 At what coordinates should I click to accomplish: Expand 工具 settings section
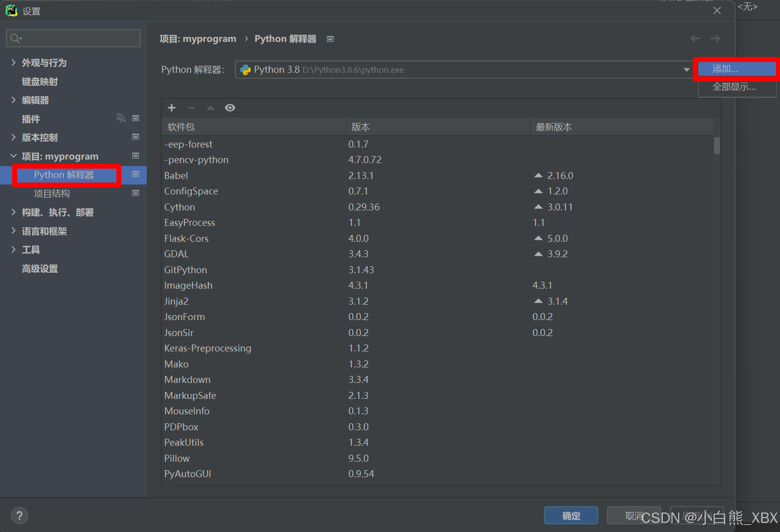[x=13, y=249]
